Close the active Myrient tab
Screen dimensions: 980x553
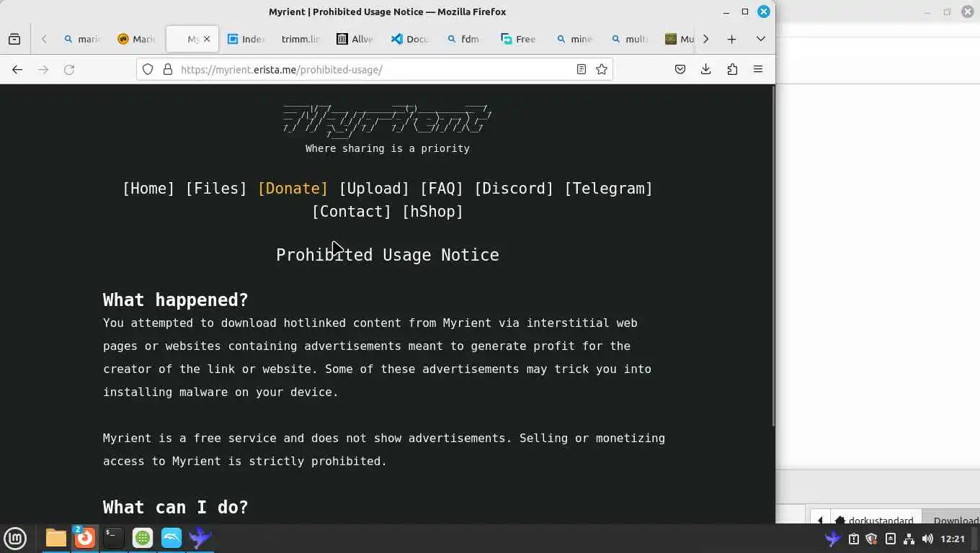click(207, 39)
